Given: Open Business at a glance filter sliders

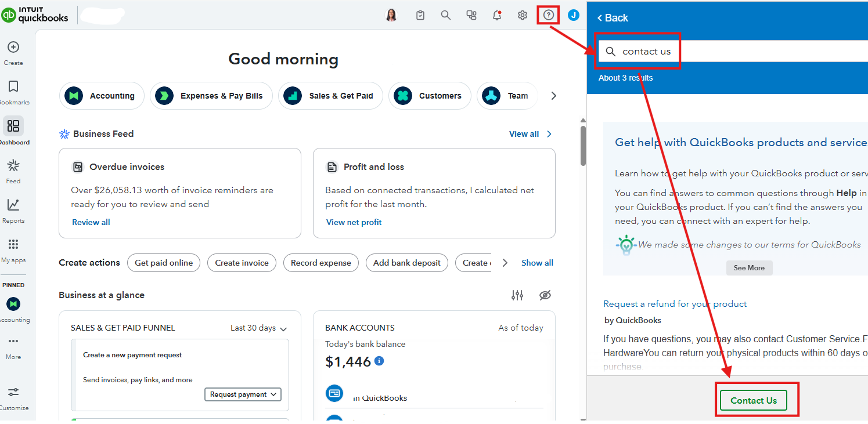Looking at the screenshot, I should click(517, 295).
